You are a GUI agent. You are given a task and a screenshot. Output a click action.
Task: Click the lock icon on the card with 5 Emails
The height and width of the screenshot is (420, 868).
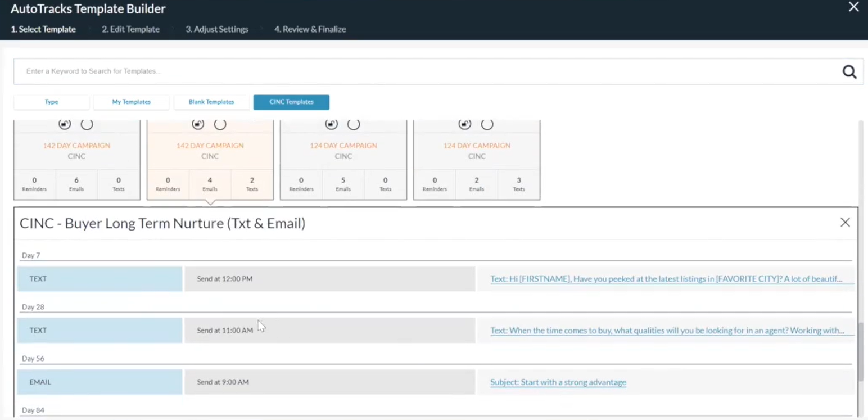click(332, 124)
